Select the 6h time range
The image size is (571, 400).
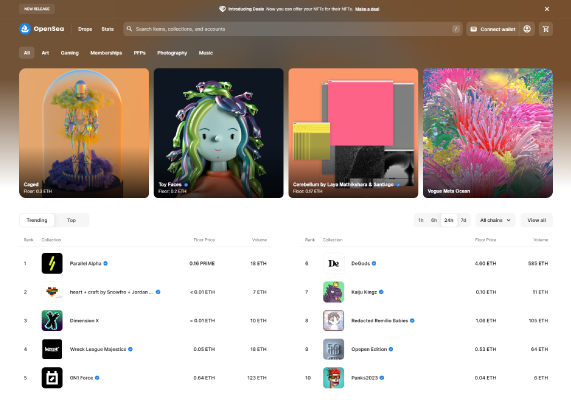(x=434, y=220)
